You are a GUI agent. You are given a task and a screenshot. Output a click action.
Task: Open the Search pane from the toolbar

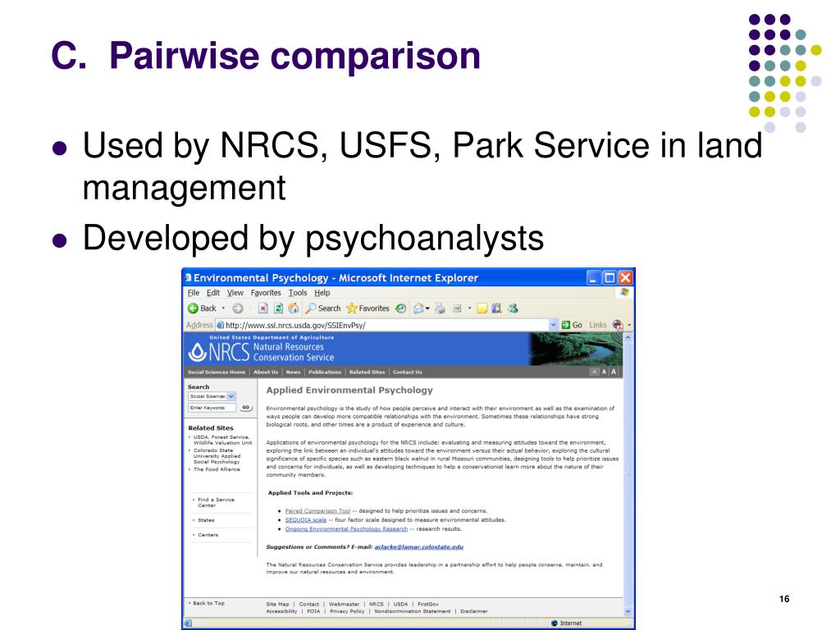point(323,308)
